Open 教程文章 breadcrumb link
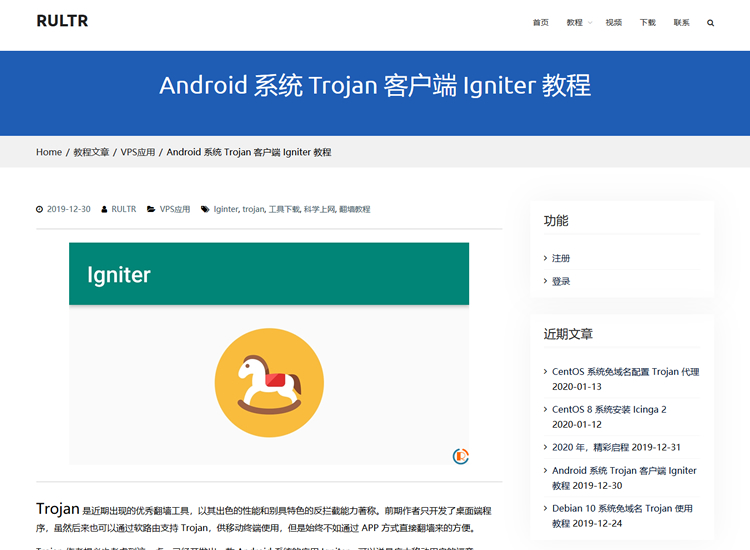This screenshot has width=750, height=550. 91,152
